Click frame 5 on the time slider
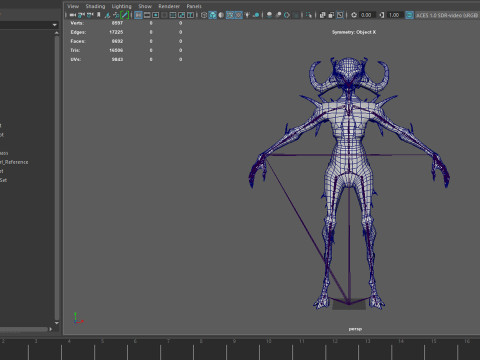 102,341
